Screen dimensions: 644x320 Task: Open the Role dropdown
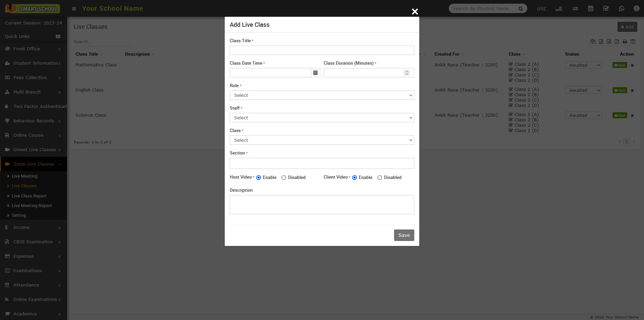322,95
